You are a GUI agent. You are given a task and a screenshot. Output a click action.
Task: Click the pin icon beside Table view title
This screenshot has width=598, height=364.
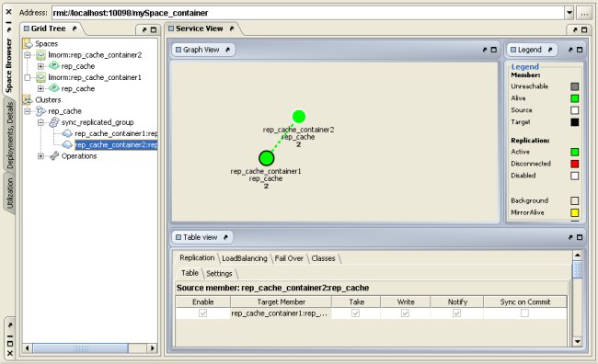pyautogui.click(x=225, y=237)
